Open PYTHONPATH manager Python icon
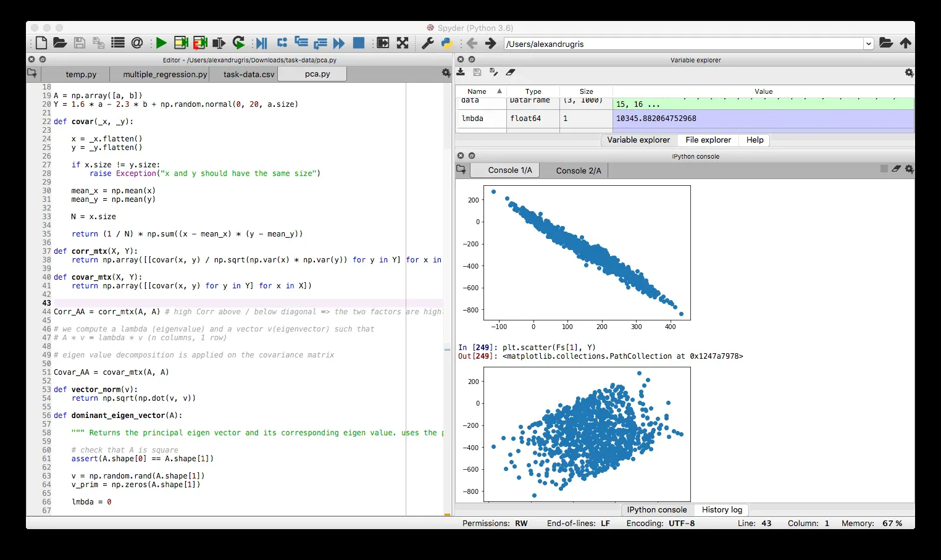Image resolution: width=941 pixels, height=560 pixels. tap(447, 43)
